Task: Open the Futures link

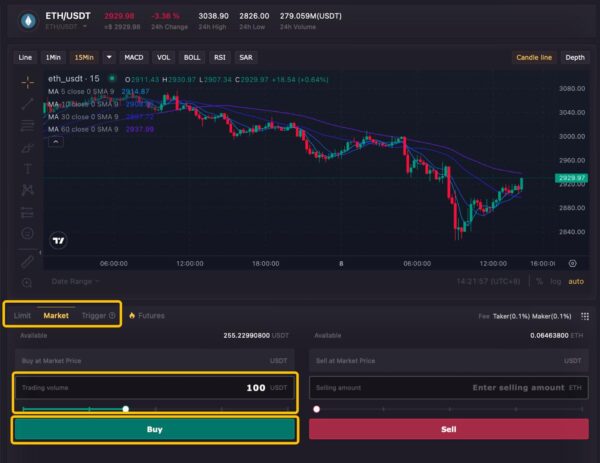Action: 151,316
